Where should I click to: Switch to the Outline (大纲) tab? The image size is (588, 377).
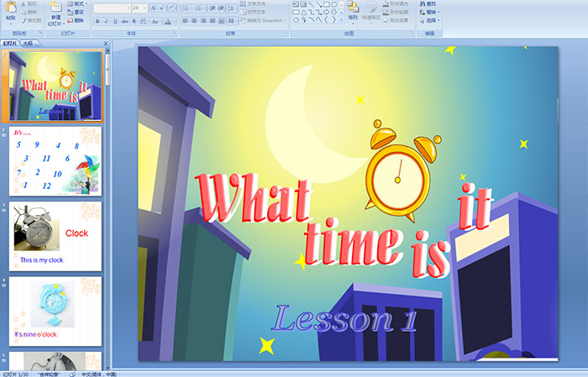tap(28, 44)
